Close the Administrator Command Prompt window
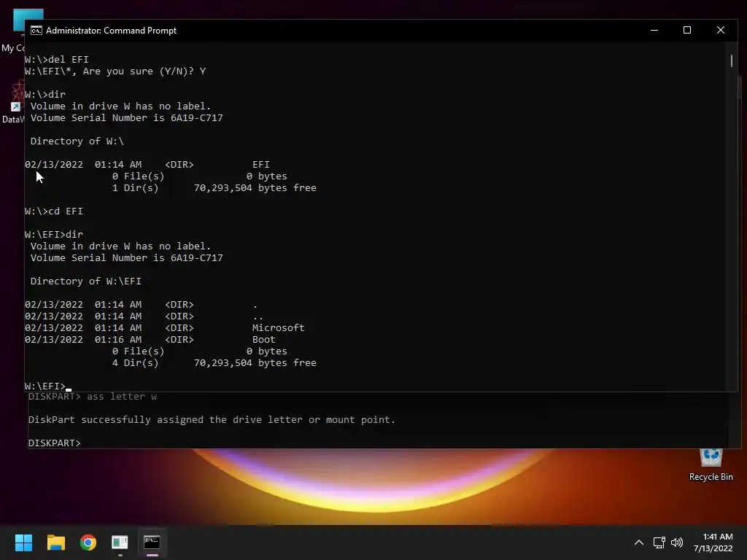 point(720,30)
